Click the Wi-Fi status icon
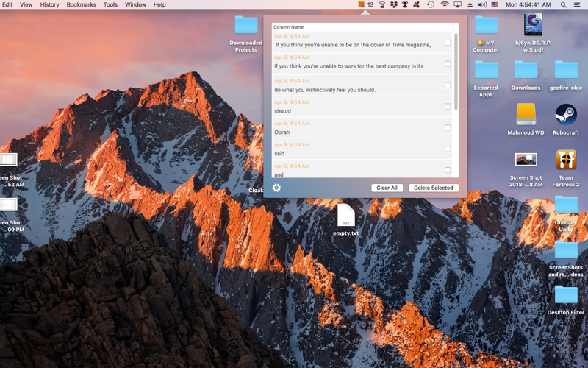The width and height of the screenshot is (588, 368). pyautogui.click(x=445, y=4)
